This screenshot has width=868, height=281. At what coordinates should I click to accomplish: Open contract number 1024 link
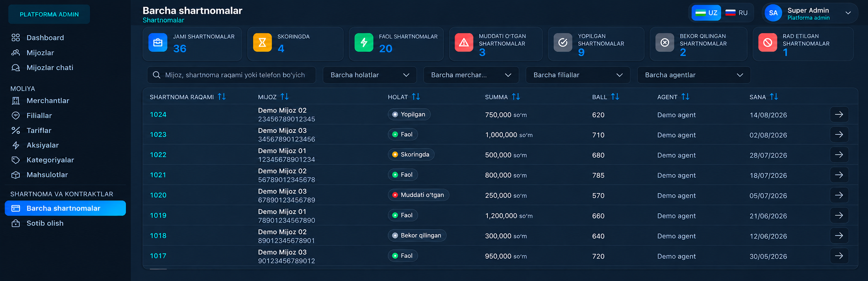point(158,115)
